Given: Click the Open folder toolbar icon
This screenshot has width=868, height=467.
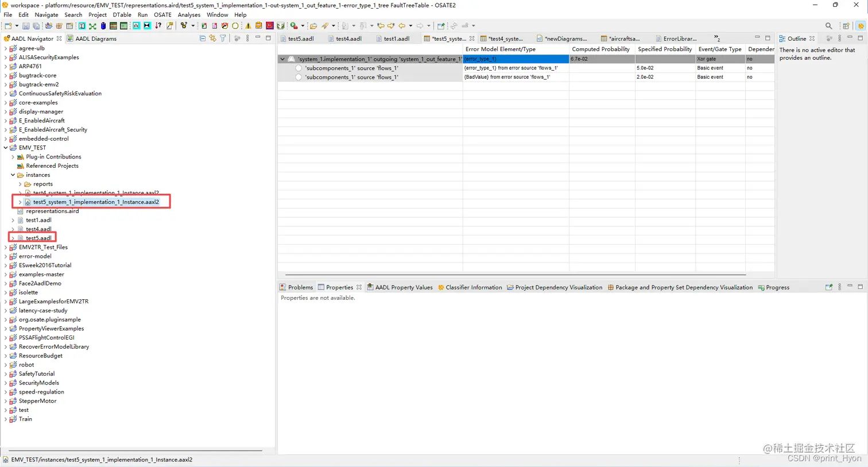Looking at the screenshot, I should click(313, 26).
